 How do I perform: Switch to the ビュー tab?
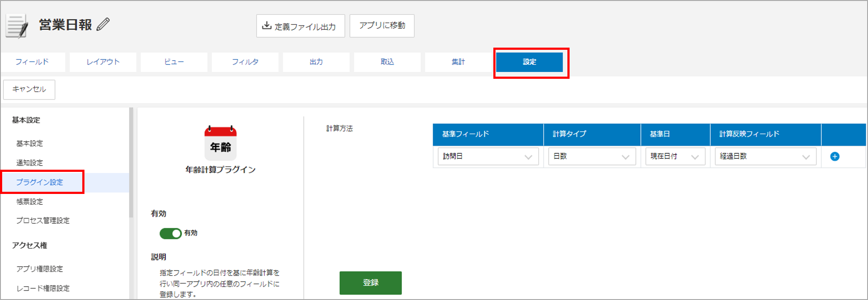(x=174, y=62)
